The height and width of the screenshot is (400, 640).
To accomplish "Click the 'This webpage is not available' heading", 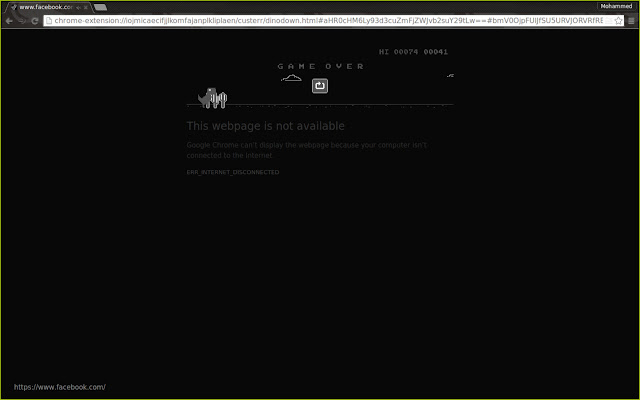I will [265, 126].
